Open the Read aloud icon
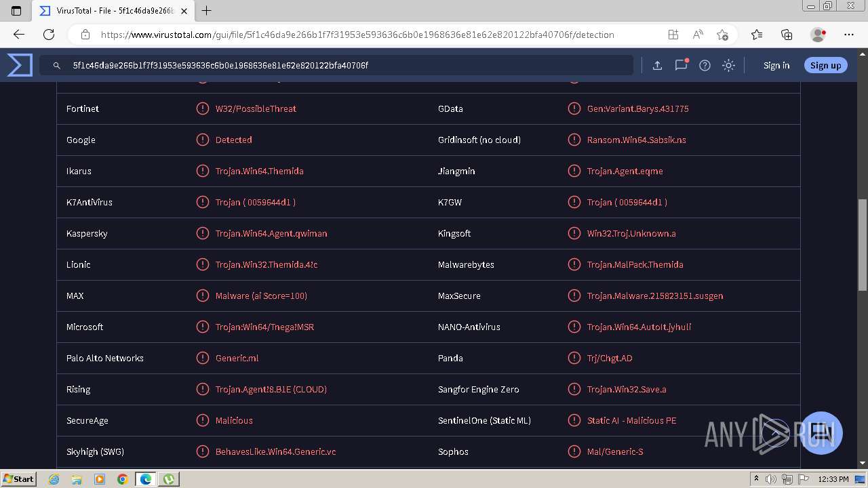This screenshot has height=488, width=868. [x=698, y=35]
